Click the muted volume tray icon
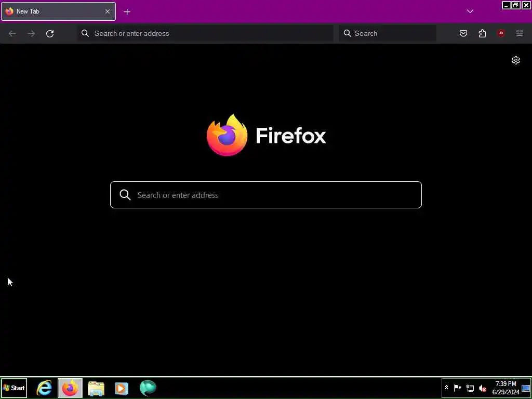532x399 pixels. [x=483, y=388]
